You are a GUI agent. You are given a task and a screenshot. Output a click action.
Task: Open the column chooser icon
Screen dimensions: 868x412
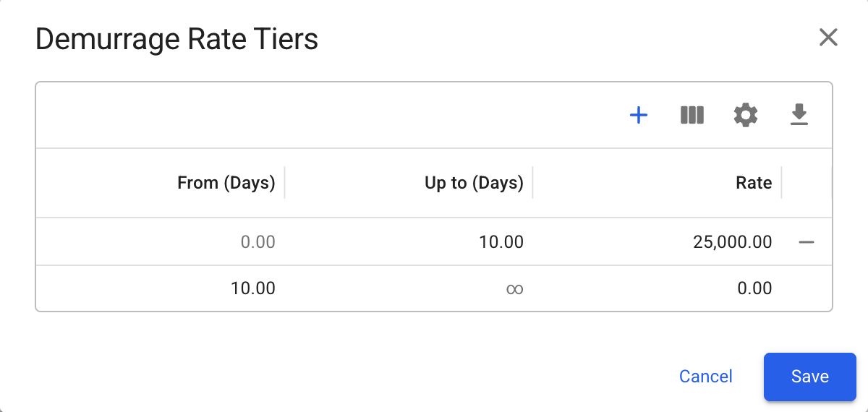pyautogui.click(x=692, y=115)
